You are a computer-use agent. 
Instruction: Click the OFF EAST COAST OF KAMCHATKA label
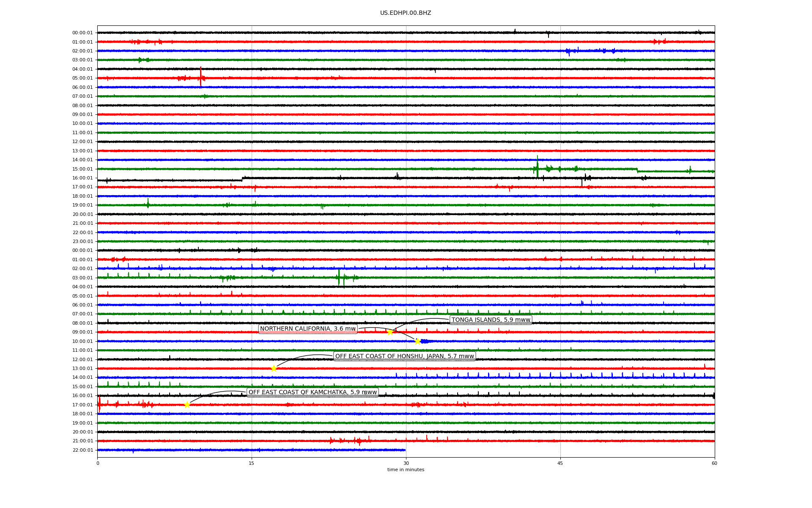pyautogui.click(x=313, y=392)
